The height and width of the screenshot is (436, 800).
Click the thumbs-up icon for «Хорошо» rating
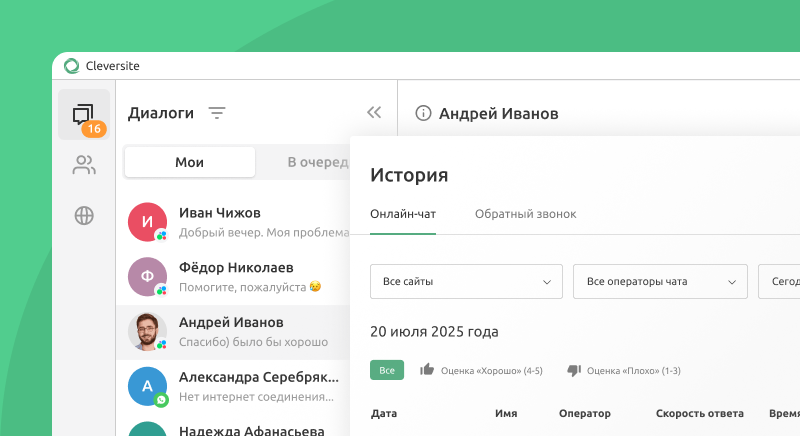pyautogui.click(x=427, y=370)
